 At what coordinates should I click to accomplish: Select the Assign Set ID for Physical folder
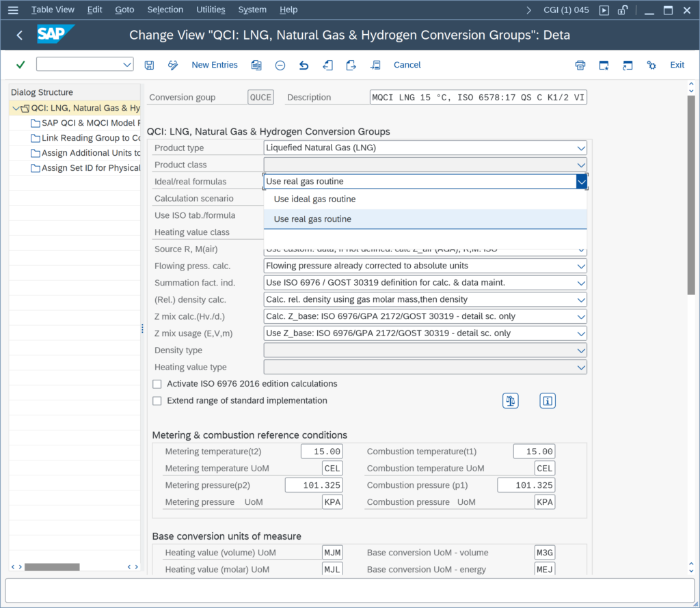(85, 168)
